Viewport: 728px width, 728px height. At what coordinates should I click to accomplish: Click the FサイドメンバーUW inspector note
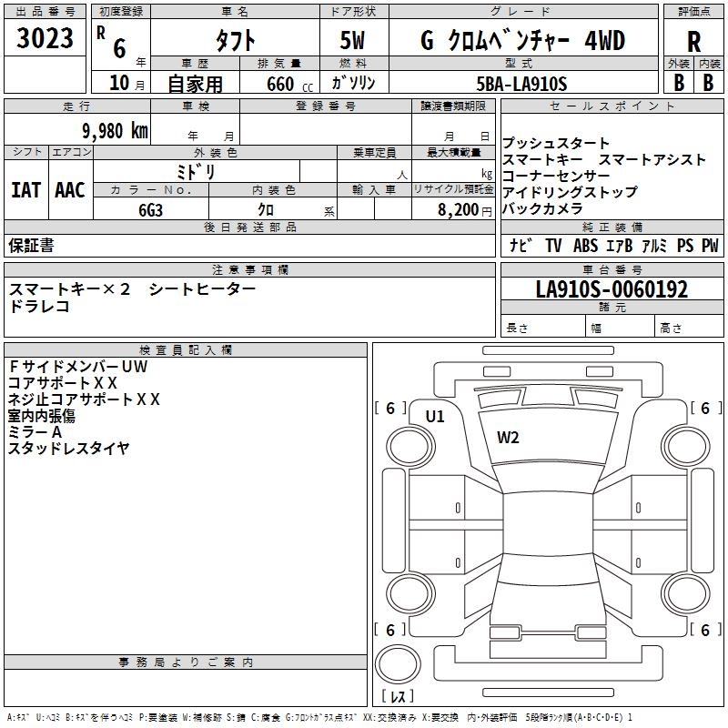77,367
